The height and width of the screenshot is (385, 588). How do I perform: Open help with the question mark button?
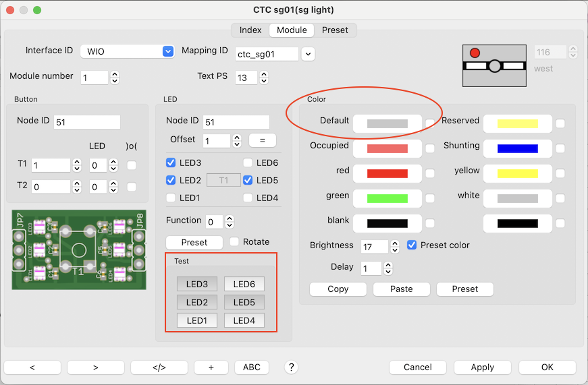coord(291,367)
